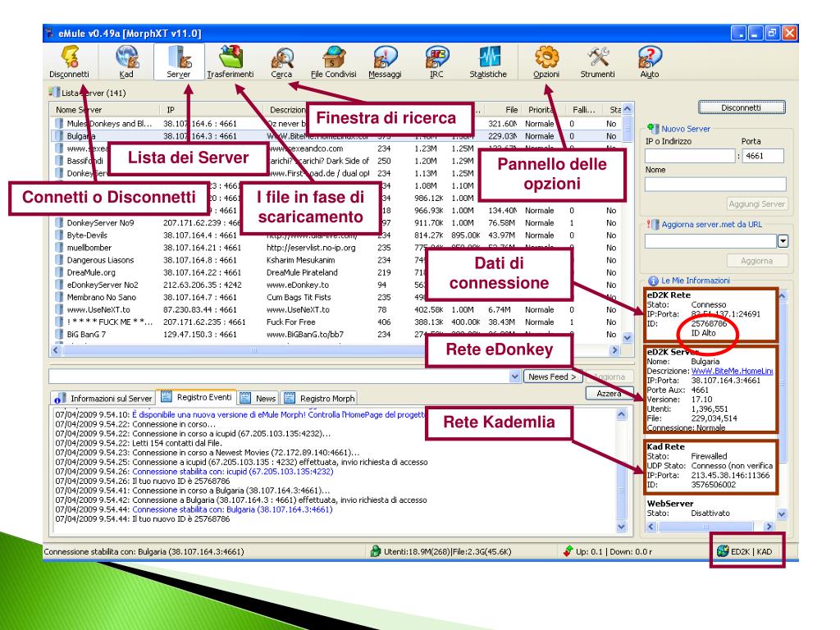Image resolution: width=840 pixels, height=630 pixels.
Task: Click the IP o Indirizzo input field
Action: coord(690,156)
